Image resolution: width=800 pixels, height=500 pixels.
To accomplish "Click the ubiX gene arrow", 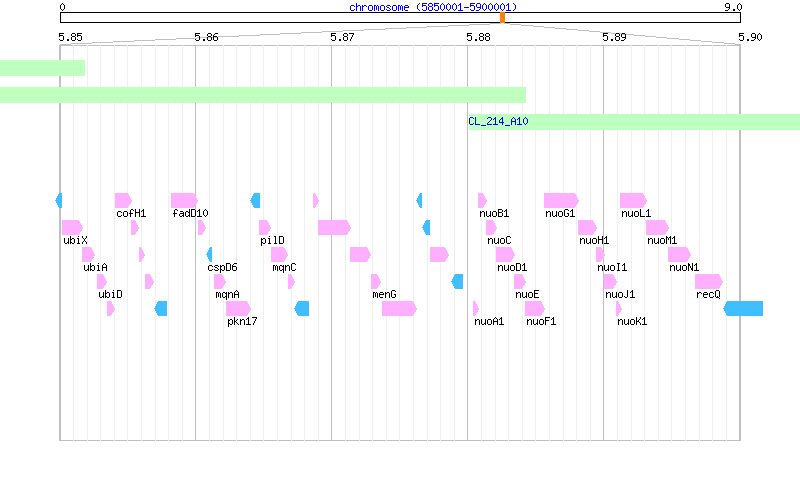I will tap(72, 228).
